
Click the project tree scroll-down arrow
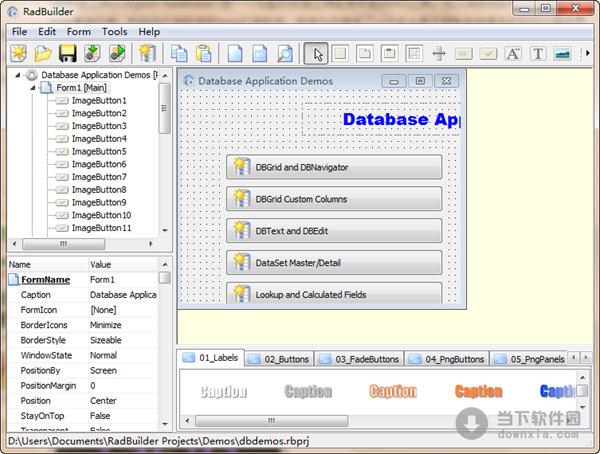click(x=165, y=230)
